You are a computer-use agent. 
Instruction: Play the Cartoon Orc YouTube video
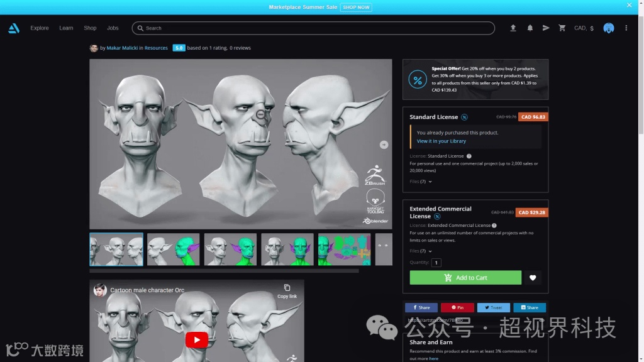[x=196, y=340]
